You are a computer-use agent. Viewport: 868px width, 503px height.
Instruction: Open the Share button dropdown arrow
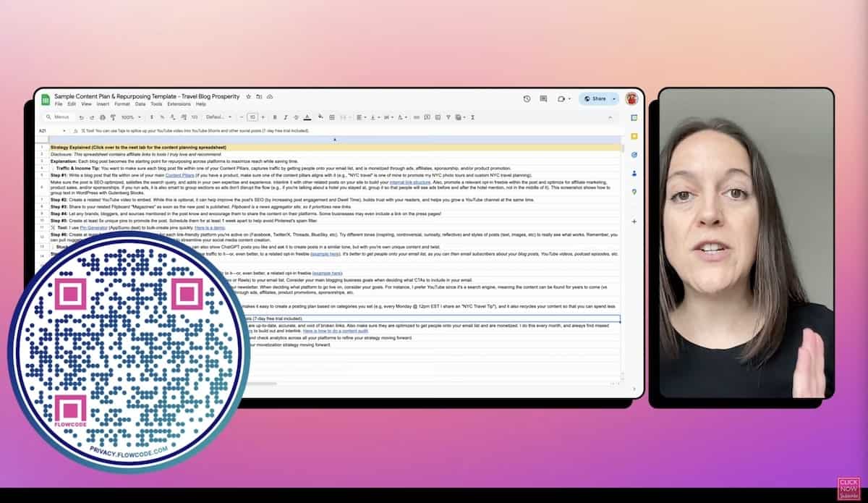(614, 98)
